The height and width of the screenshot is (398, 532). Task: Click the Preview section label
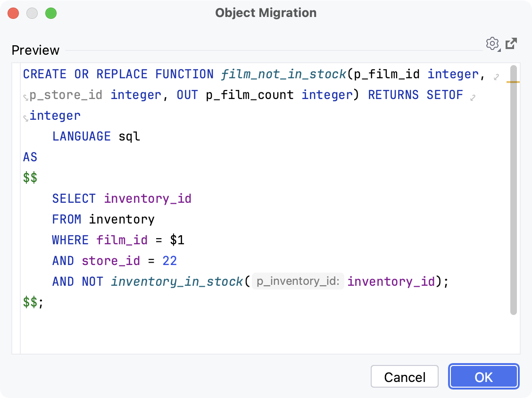click(35, 50)
